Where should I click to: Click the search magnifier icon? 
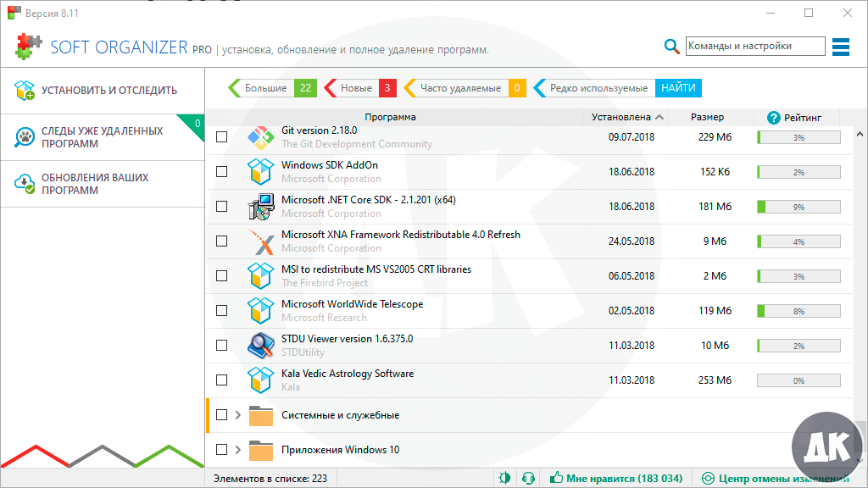click(x=671, y=47)
